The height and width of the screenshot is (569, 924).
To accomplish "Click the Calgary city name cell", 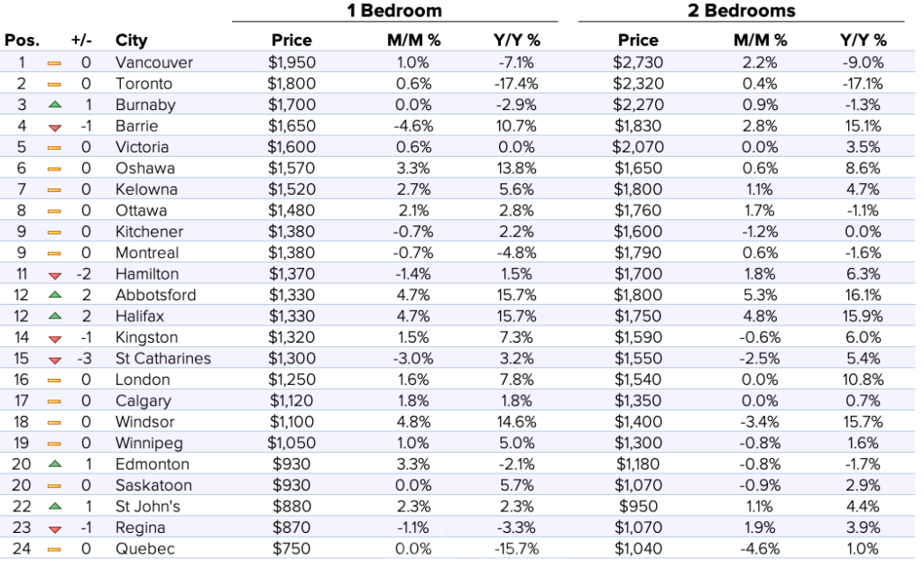I will tap(143, 401).
